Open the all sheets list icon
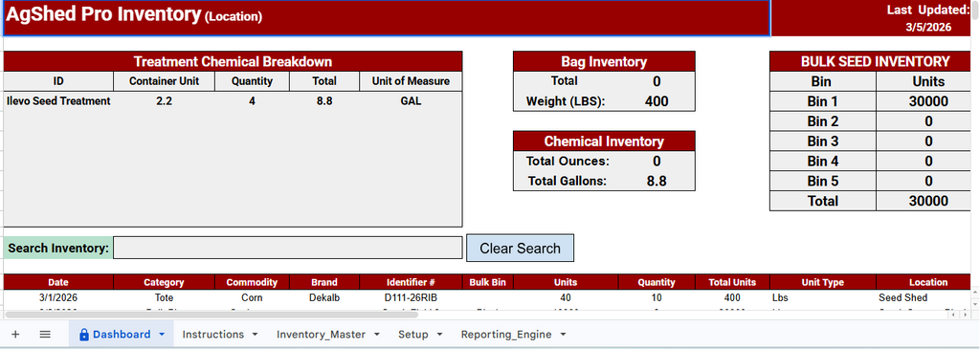980x349 pixels. tap(45, 334)
